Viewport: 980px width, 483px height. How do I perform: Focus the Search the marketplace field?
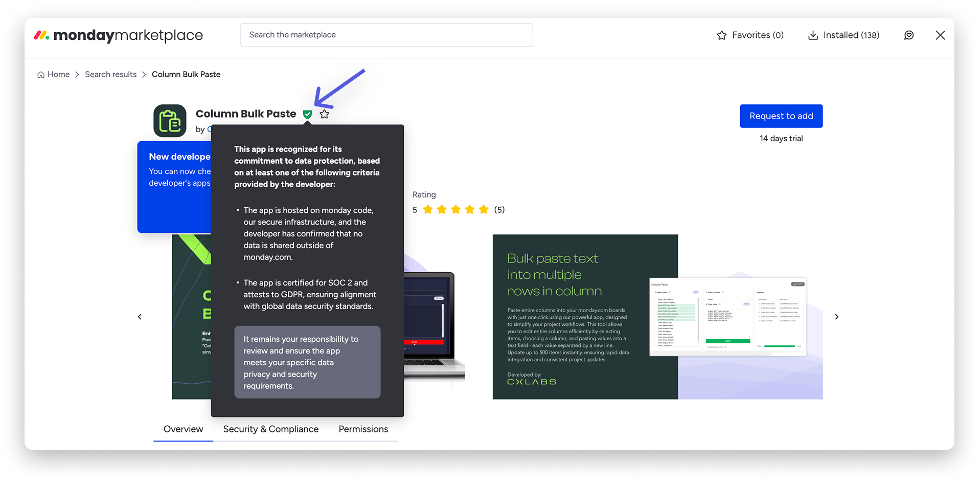(386, 35)
